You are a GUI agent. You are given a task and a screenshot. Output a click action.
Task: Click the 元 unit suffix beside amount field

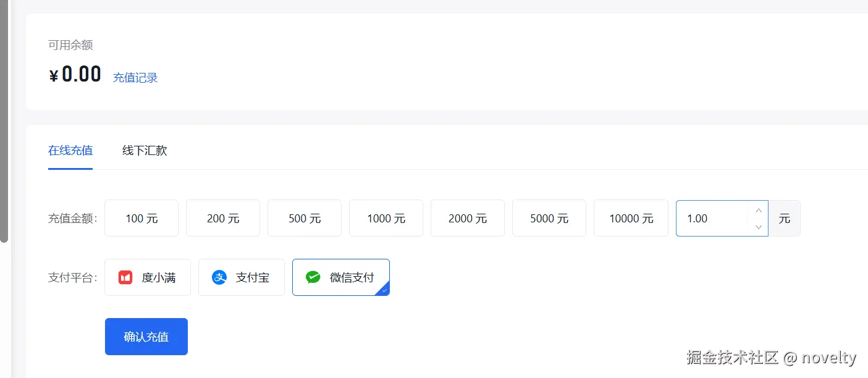pos(785,218)
